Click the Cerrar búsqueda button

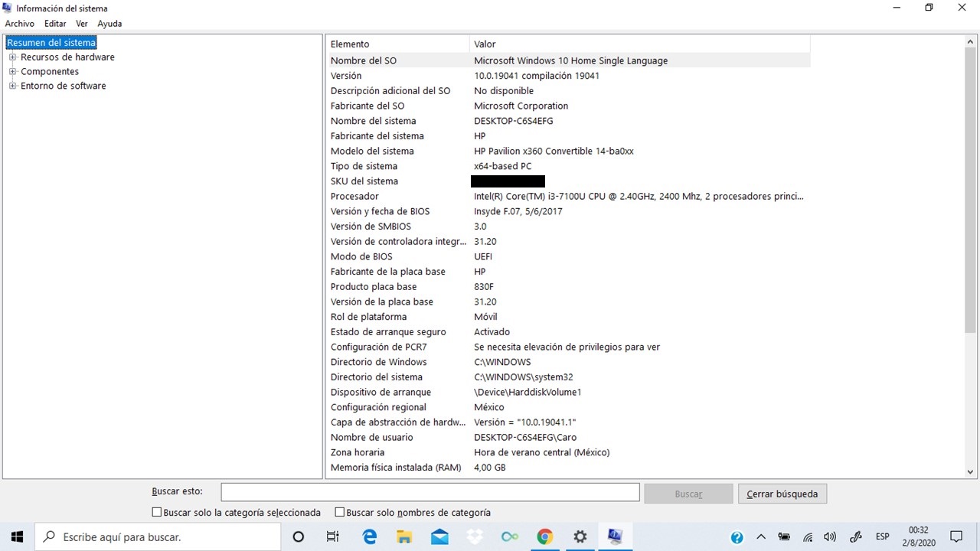pos(782,494)
